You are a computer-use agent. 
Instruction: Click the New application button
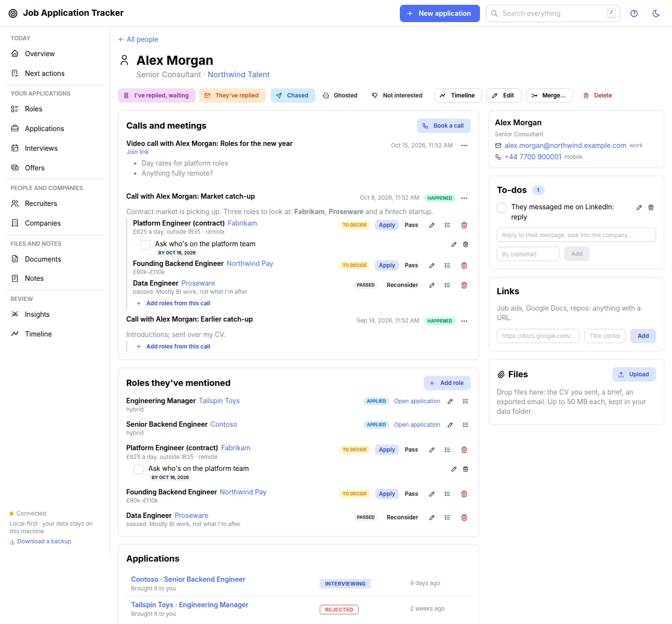pos(440,13)
